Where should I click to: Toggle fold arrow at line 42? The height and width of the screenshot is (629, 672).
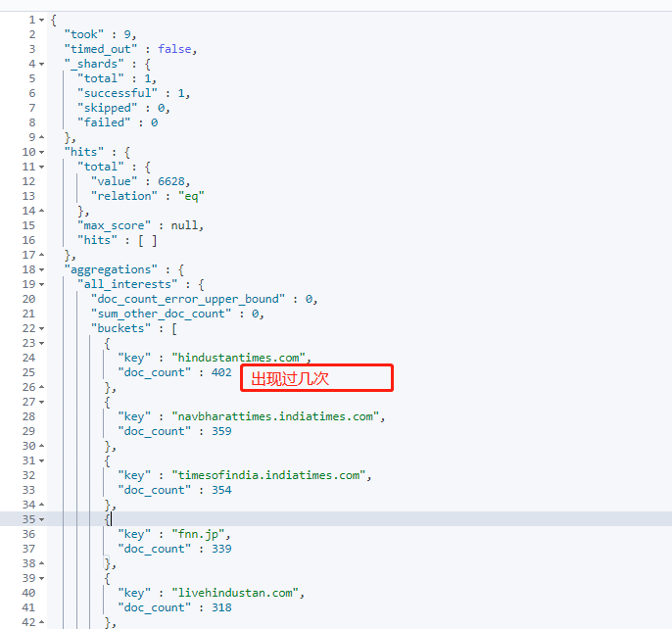click(41, 622)
